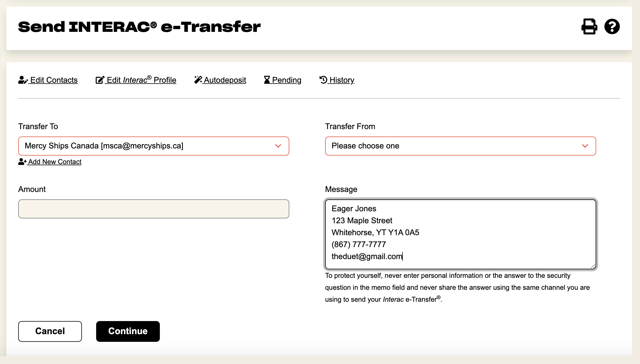Open the Autodeposit link

click(225, 80)
